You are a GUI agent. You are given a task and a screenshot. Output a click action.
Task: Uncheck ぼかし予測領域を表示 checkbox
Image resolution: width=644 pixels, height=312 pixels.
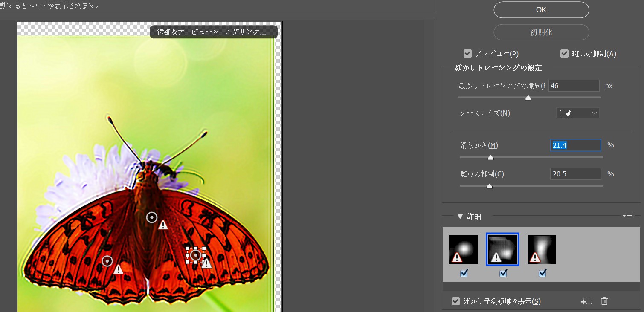pyautogui.click(x=455, y=301)
